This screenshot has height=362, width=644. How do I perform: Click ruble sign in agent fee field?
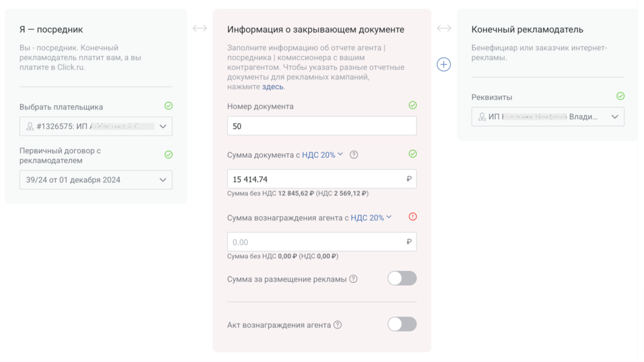tap(409, 242)
